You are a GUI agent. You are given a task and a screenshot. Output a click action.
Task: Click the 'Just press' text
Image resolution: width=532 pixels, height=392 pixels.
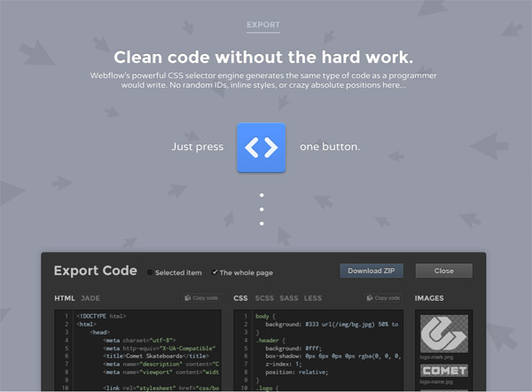198,146
